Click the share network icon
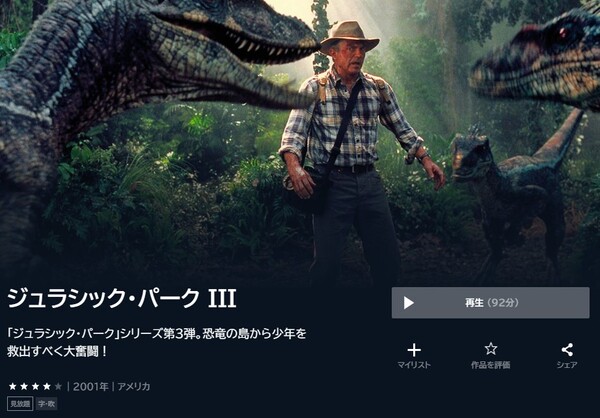600x418 pixels. [x=567, y=349]
